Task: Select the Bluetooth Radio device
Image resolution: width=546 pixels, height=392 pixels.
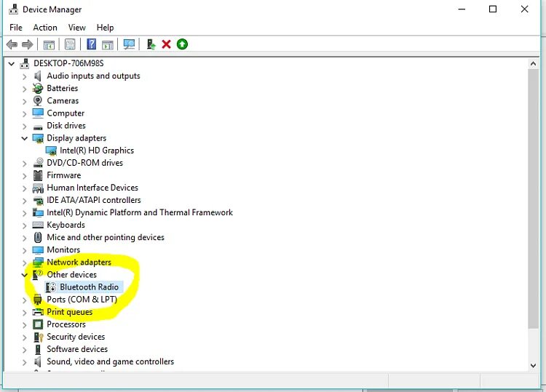Action: click(89, 287)
